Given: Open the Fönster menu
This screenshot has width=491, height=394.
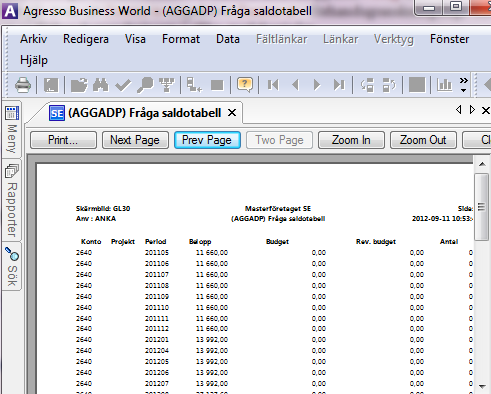Looking at the screenshot, I should (449, 39).
